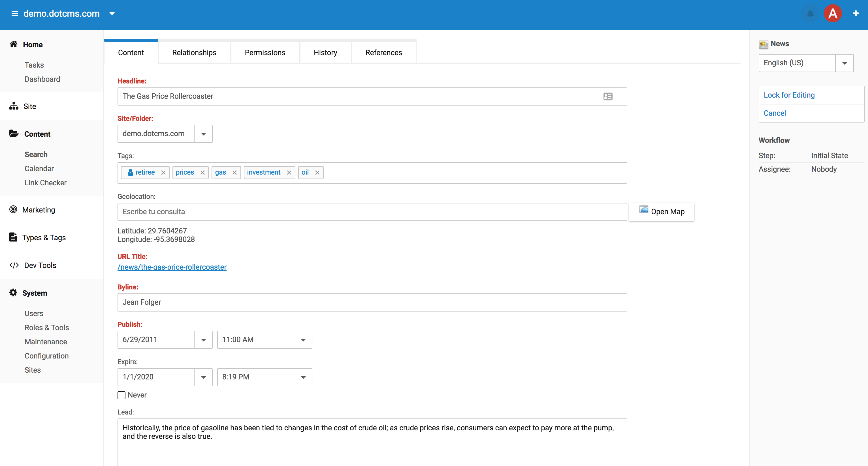Click the user avatar in top bar
Viewport: 868px width, 466px height.
tap(833, 14)
